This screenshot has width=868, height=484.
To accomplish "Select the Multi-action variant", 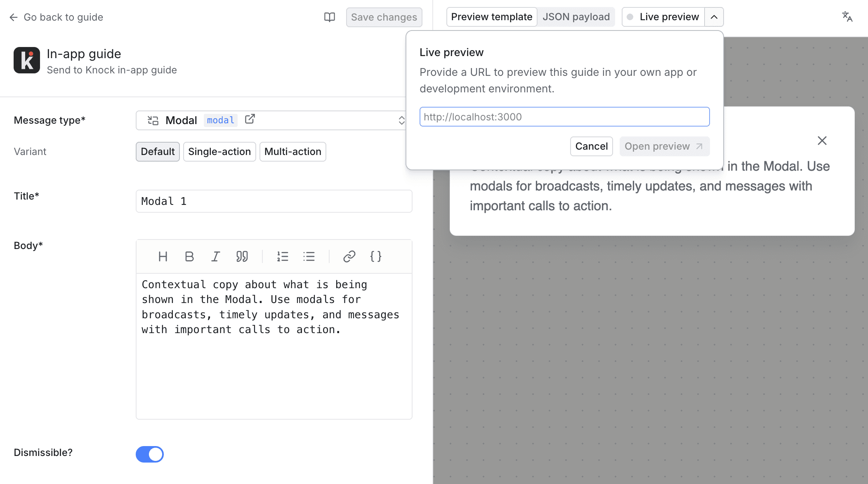I will (x=292, y=152).
